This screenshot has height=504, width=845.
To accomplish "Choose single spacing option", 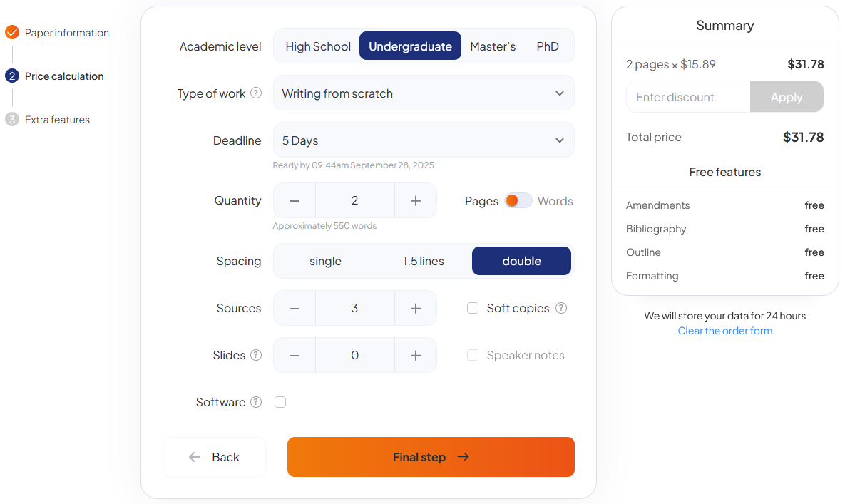I will (325, 261).
